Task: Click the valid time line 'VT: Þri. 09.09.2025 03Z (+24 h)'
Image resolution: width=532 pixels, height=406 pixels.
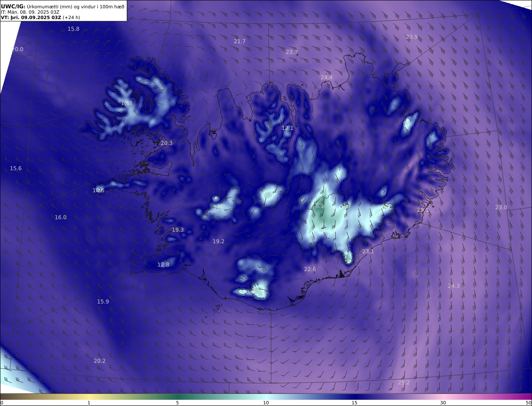Action: point(40,17)
